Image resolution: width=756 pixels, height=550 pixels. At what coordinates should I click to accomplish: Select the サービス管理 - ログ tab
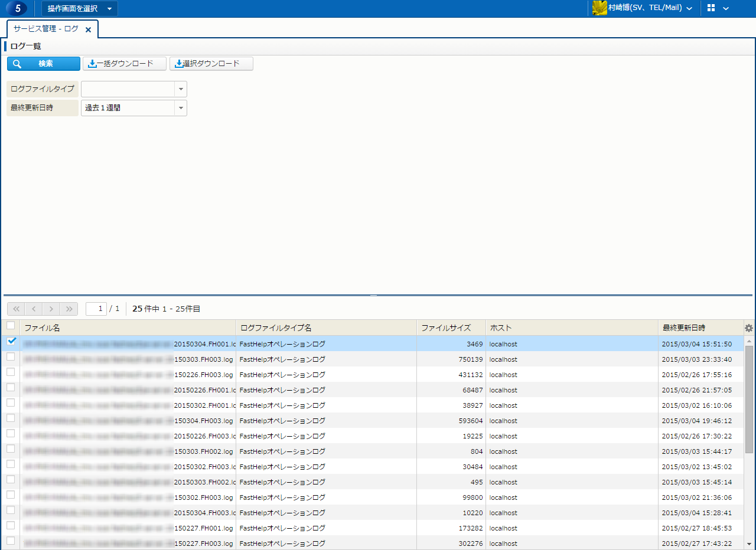pyautogui.click(x=46, y=29)
